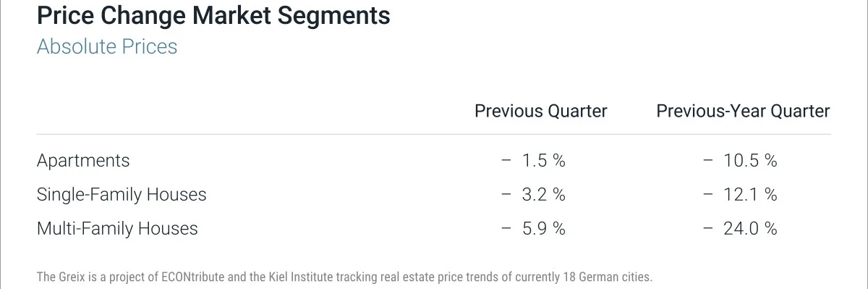Click the horizontal divider below headers

433,134
